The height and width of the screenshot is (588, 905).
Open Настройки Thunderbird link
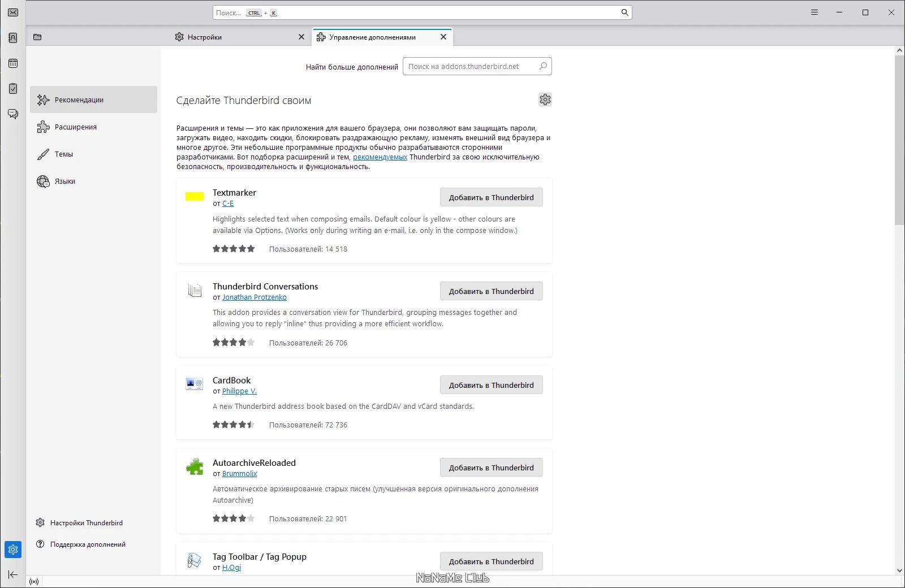click(79, 522)
